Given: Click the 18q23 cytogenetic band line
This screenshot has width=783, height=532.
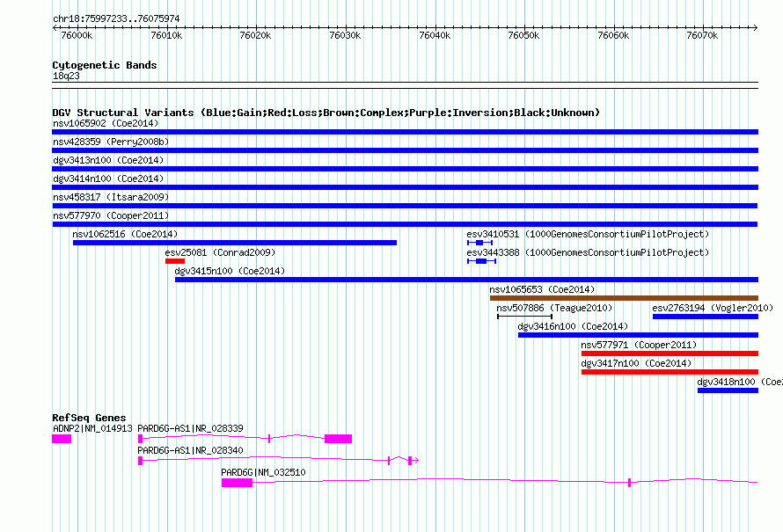Looking at the screenshot, I should (405, 85).
